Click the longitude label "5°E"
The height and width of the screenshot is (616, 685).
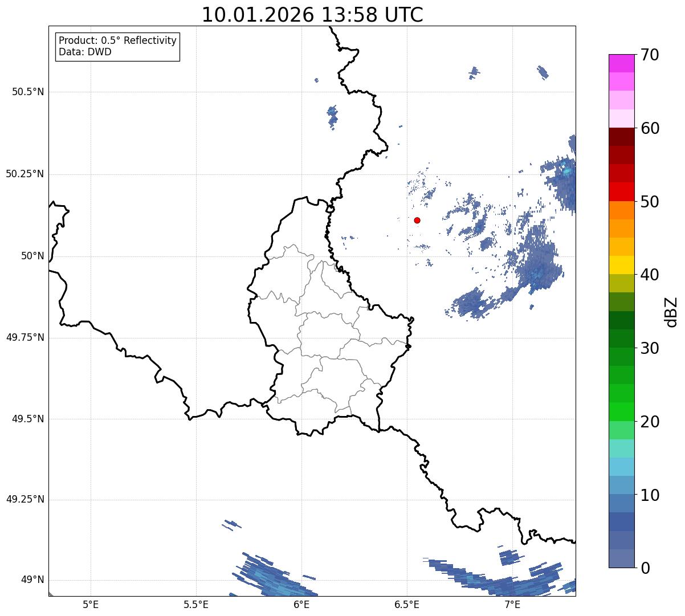click(91, 604)
